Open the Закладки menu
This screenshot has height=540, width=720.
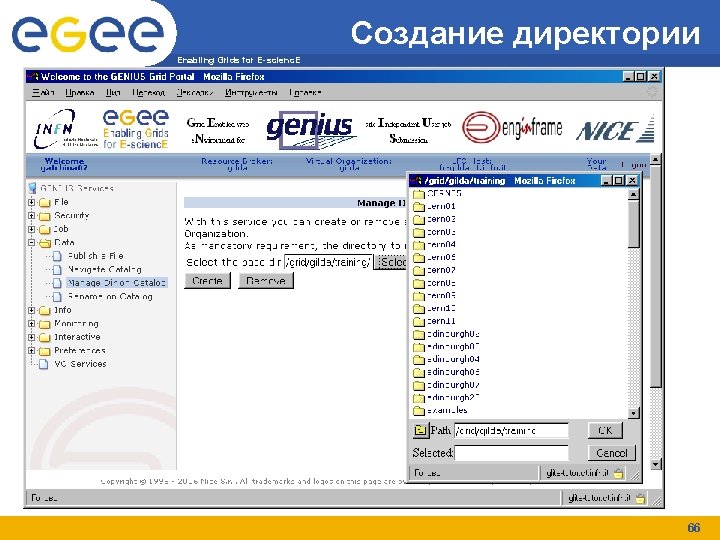(195, 93)
